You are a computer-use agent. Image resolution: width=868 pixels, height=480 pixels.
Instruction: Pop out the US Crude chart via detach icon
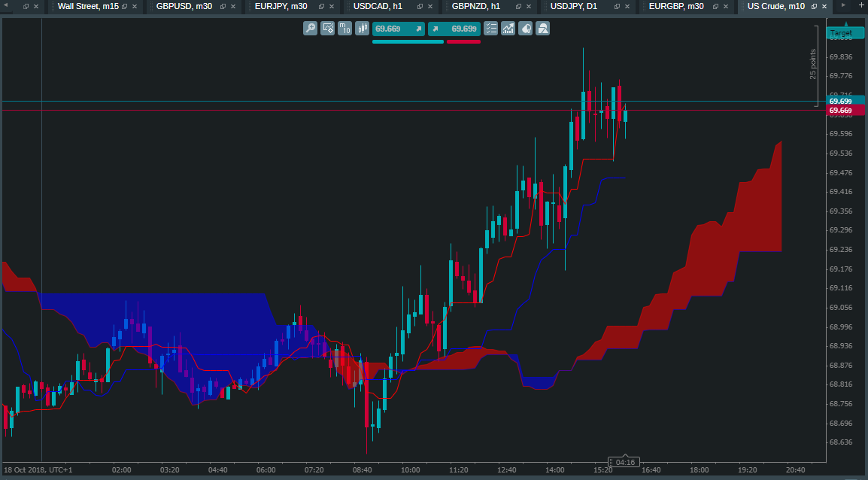(x=814, y=6)
